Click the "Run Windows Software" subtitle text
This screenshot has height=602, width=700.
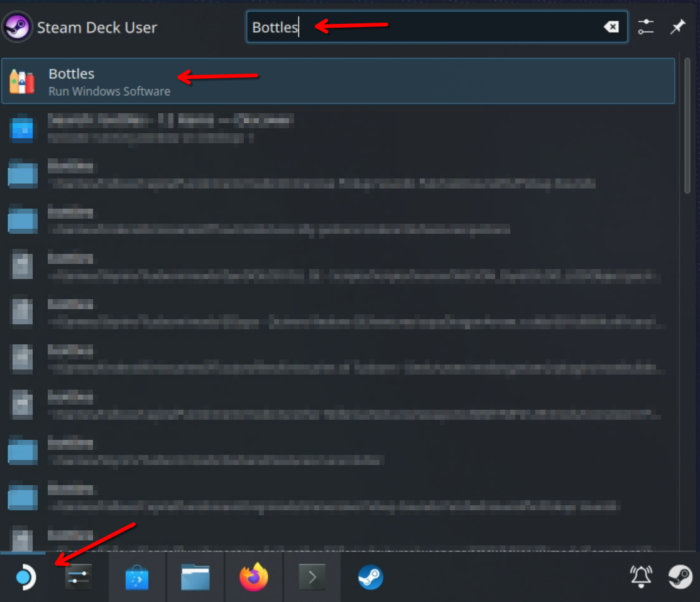point(109,92)
